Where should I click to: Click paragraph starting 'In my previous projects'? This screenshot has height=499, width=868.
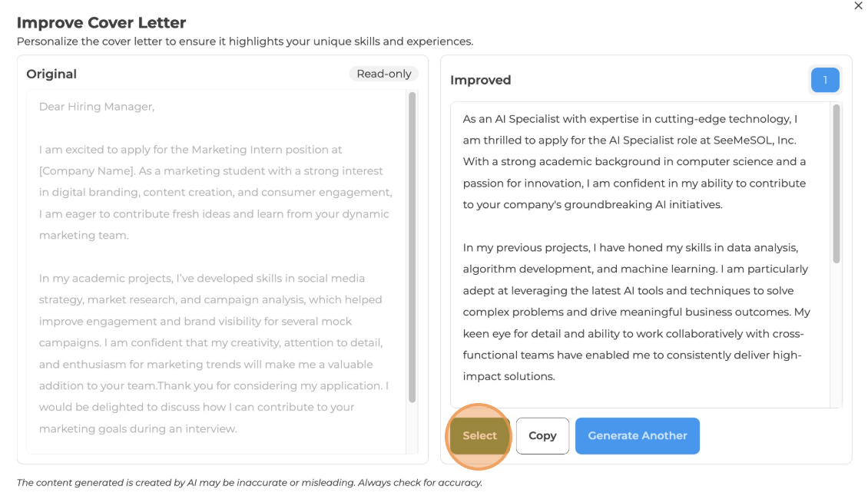pos(634,312)
